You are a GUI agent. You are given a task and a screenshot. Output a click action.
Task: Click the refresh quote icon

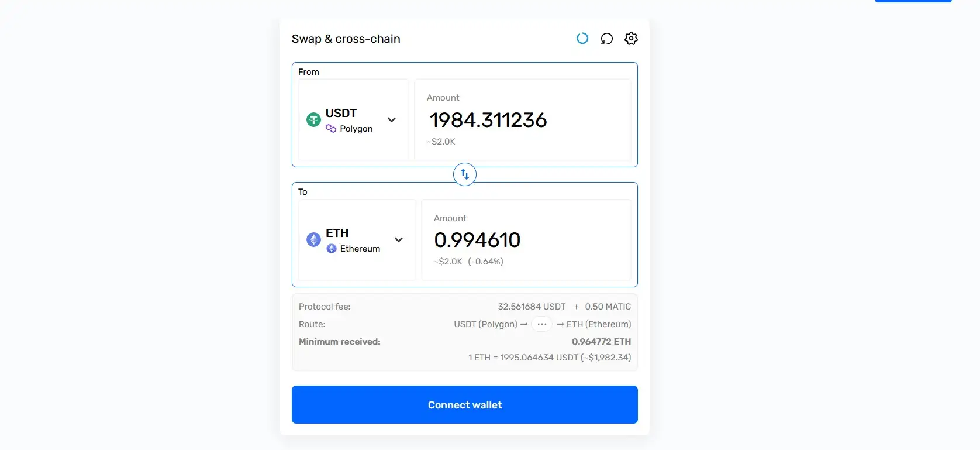coord(607,39)
